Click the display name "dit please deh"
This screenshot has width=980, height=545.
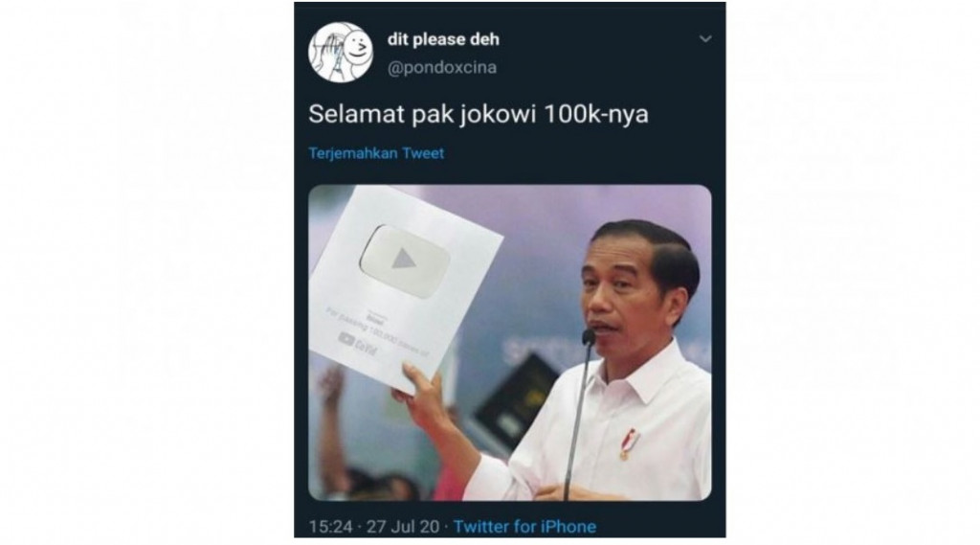coord(443,39)
